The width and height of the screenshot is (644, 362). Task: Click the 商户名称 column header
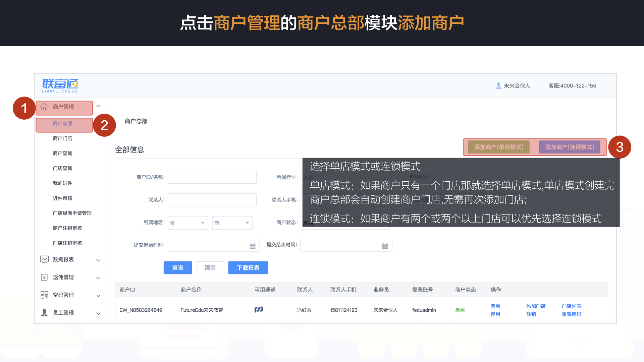pos(191,290)
